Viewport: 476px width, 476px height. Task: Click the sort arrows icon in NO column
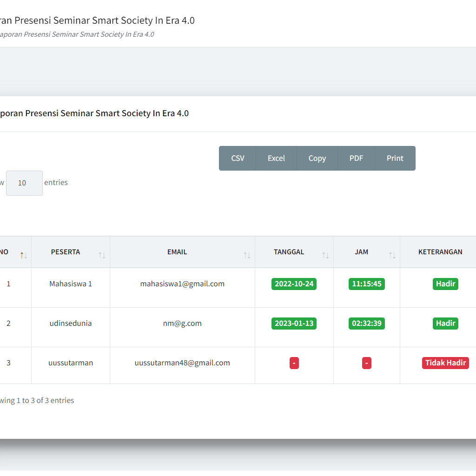[x=23, y=255]
